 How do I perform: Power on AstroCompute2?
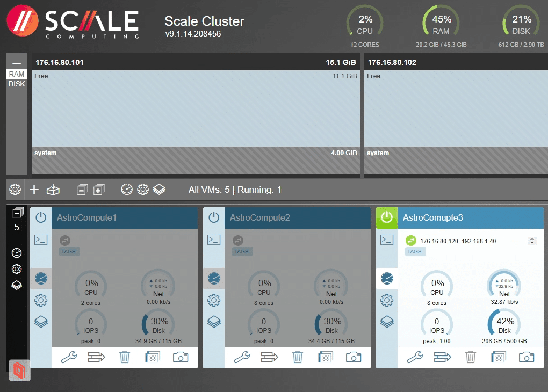214,217
